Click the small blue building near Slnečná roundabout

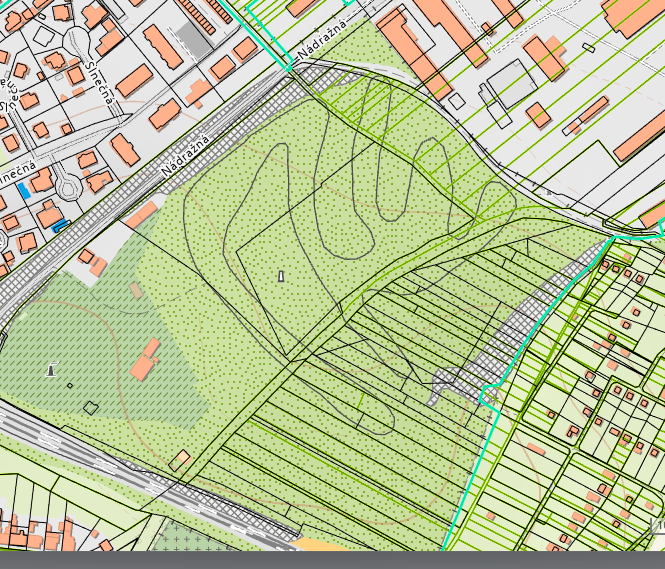pos(24,191)
